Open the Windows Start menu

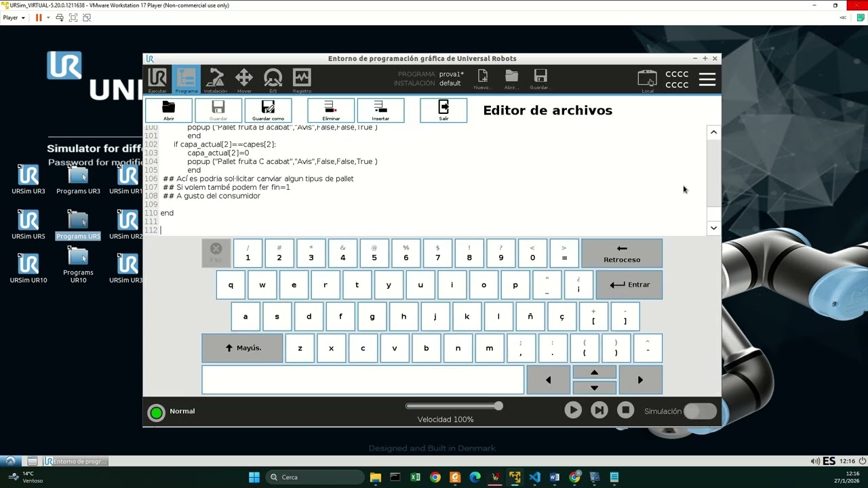coord(254,477)
